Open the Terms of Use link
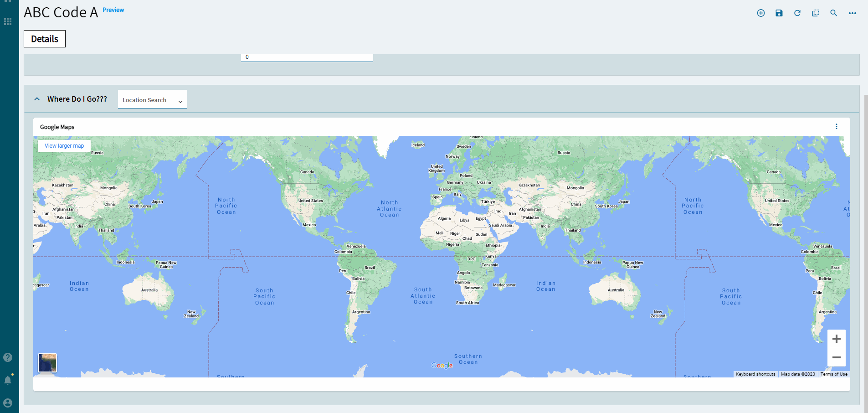868x413 pixels. (x=834, y=374)
